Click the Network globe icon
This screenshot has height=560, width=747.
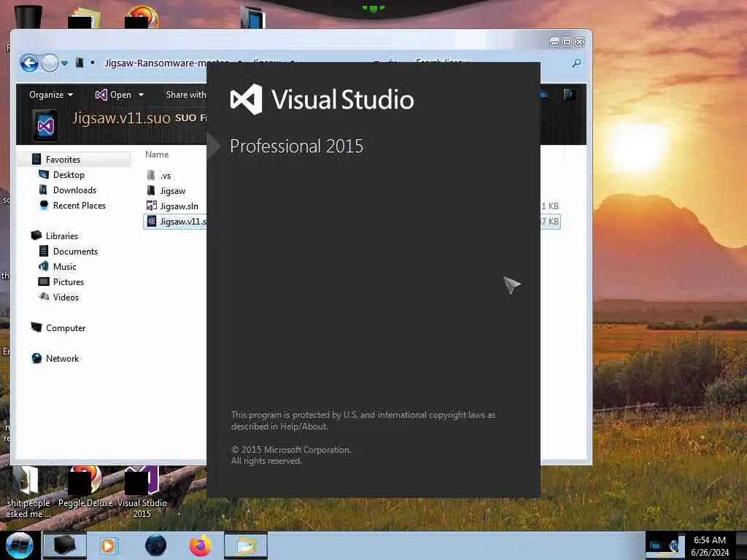tap(36, 358)
